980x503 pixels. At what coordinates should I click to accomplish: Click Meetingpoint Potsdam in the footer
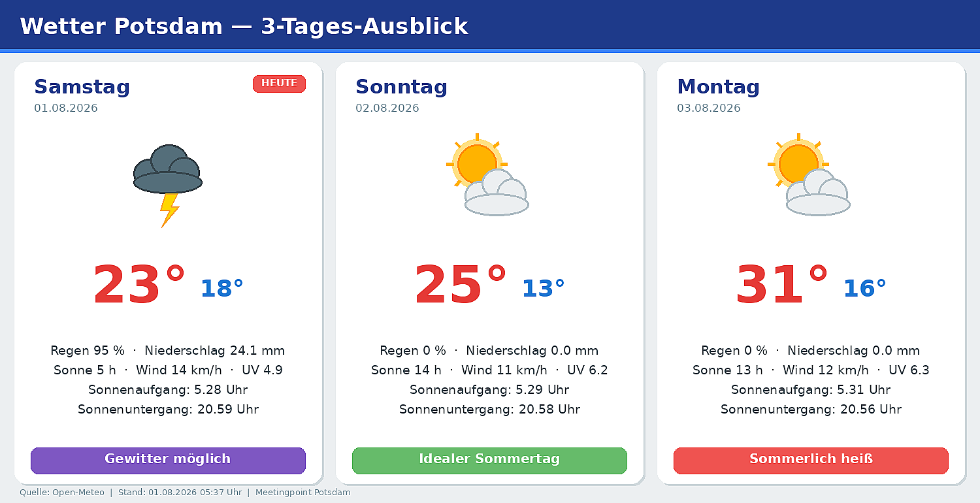pos(302,493)
